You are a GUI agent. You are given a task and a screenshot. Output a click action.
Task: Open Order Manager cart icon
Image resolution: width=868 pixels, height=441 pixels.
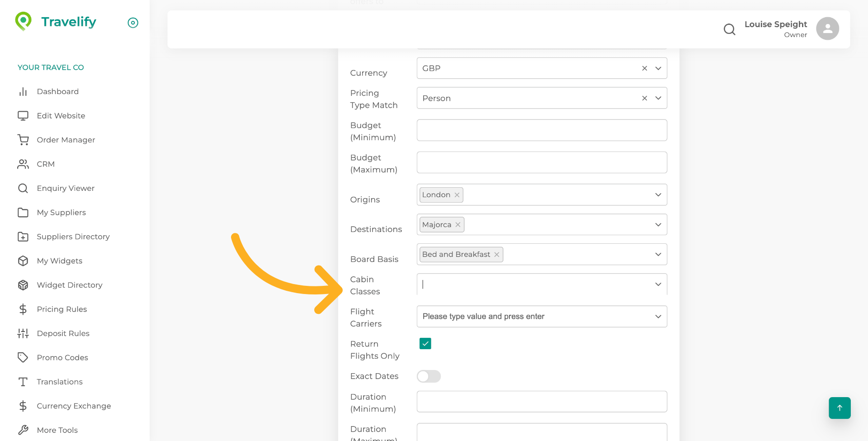click(23, 140)
